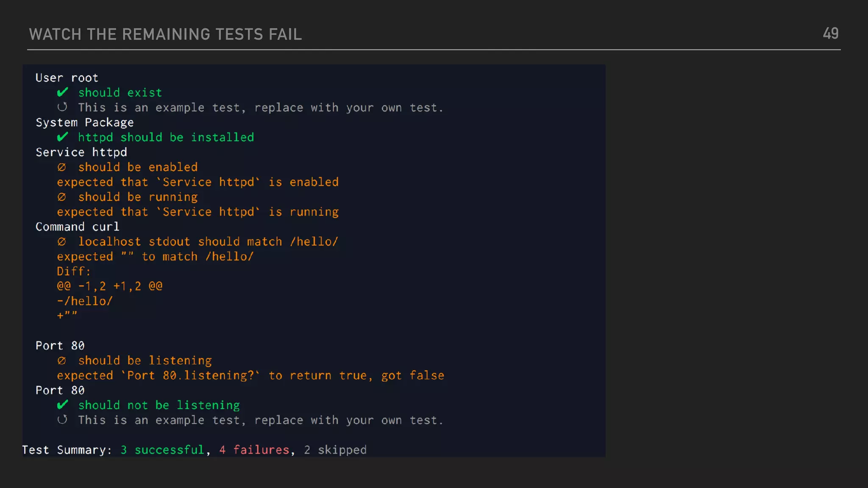Click the failure symbol beside "should be running"

pos(62,197)
